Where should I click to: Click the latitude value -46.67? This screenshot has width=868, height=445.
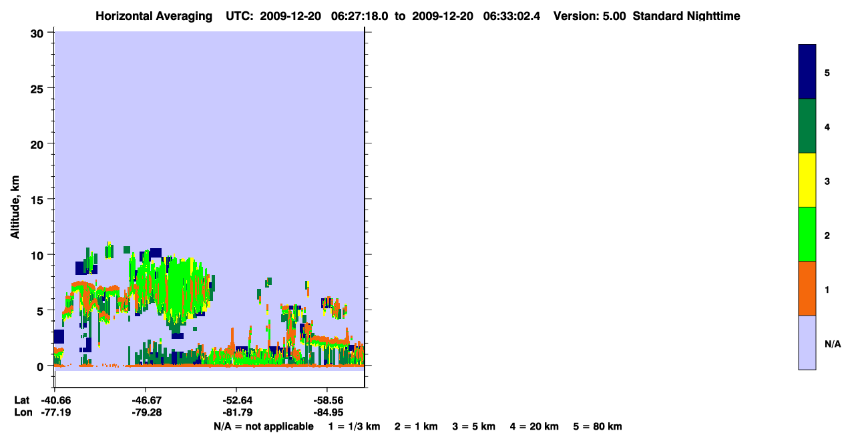point(146,400)
